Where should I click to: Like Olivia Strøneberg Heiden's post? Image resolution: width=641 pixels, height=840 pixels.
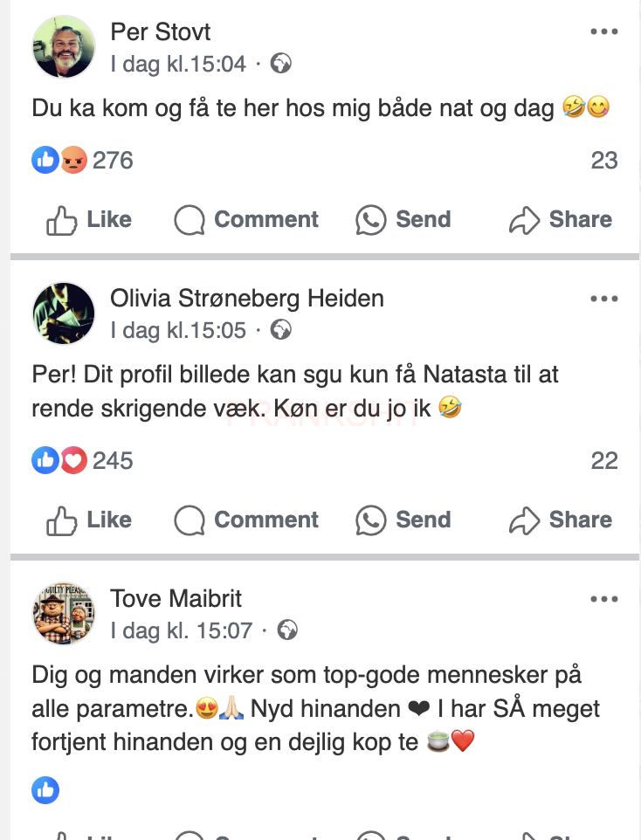[88, 520]
